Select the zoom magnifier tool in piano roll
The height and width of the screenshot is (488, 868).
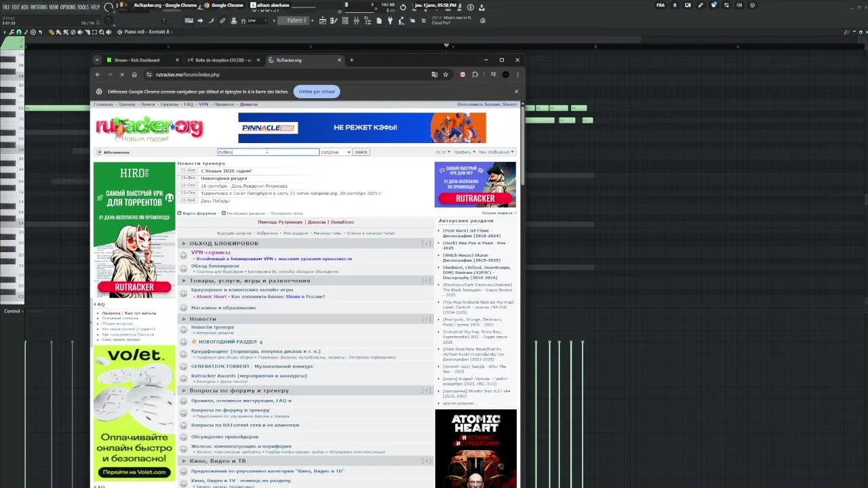pos(102,32)
